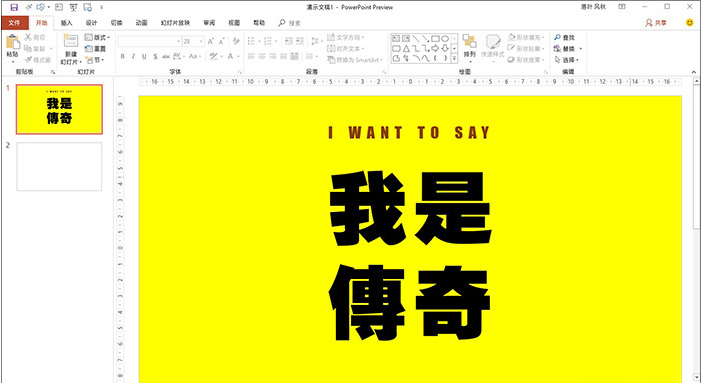
Task: Toggle align right paragraph button
Action: [273, 56]
